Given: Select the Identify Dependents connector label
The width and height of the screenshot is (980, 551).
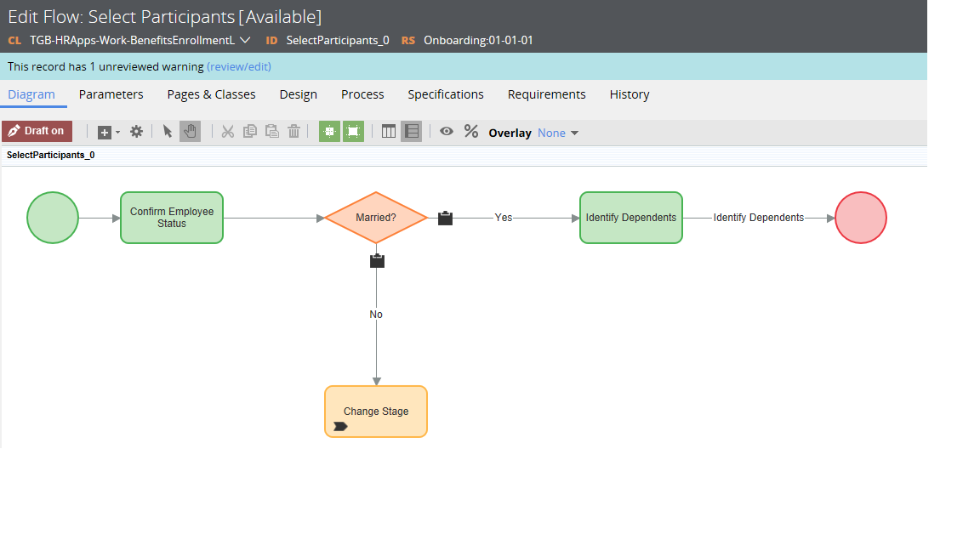Looking at the screenshot, I should (758, 218).
